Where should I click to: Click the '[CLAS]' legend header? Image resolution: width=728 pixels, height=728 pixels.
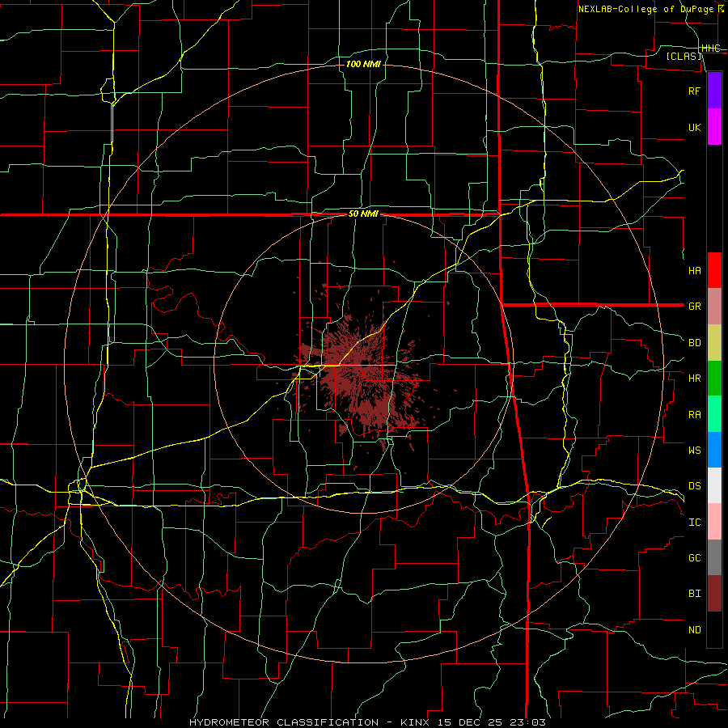click(684, 56)
